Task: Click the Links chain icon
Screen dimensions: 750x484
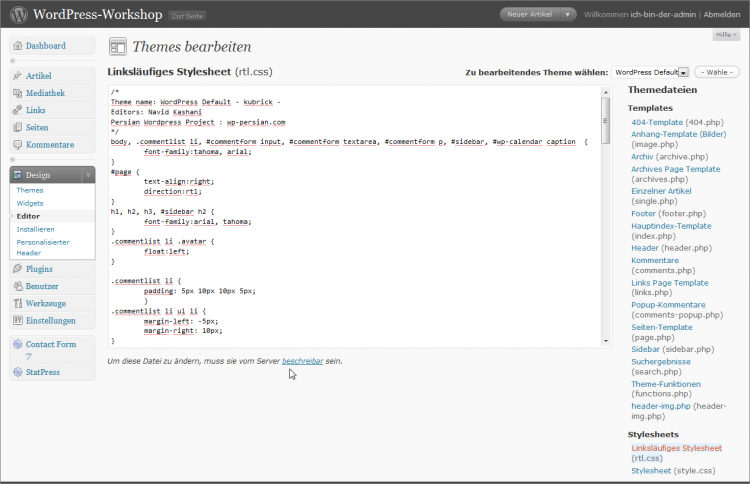Action: pyautogui.click(x=17, y=110)
